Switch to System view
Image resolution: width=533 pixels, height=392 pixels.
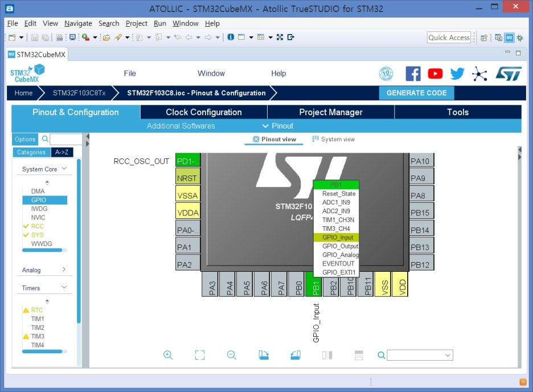[x=334, y=139]
